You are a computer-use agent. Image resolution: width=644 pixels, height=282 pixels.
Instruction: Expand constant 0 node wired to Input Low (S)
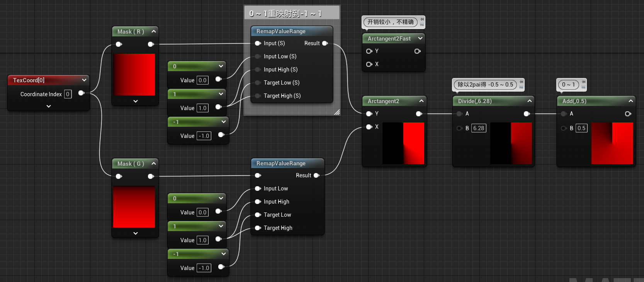tap(221, 66)
